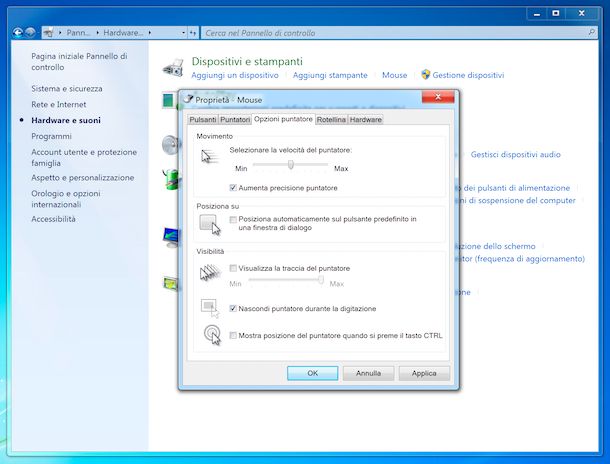Select Hardware e suoni in sidebar
The width and height of the screenshot is (610, 464).
[66, 120]
